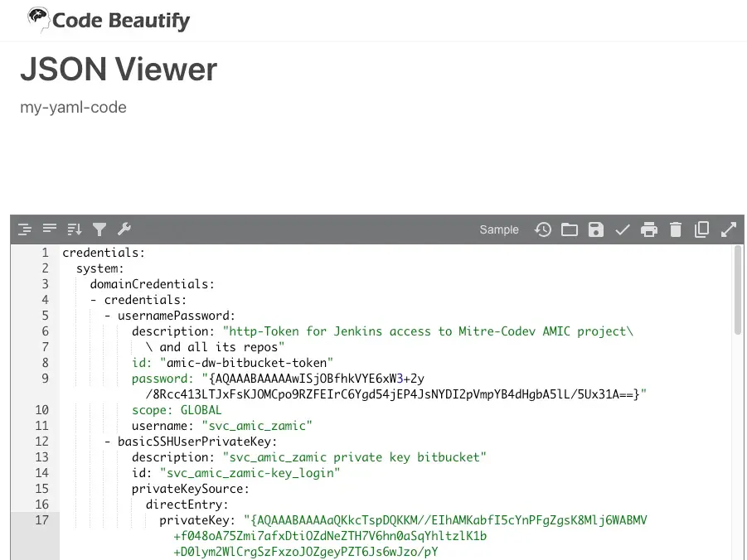Image resolution: width=747 pixels, height=560 pixels.
Task: Save the code using the floppy disk icon
Action: 596,229
